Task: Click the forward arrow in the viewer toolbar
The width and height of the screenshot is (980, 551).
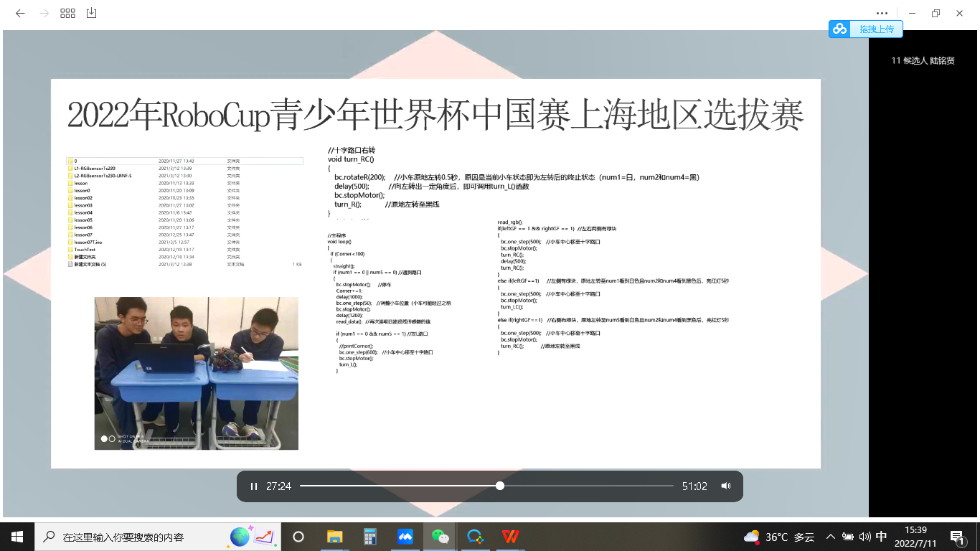Action: 44,13
